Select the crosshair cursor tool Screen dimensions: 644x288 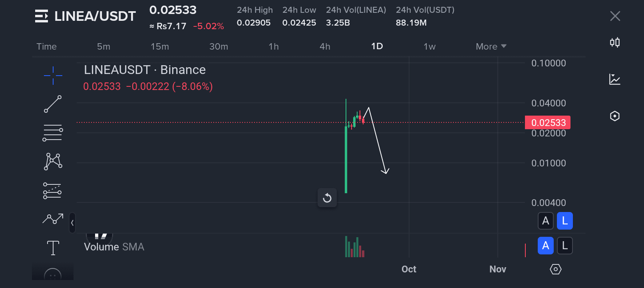[53, 75]
